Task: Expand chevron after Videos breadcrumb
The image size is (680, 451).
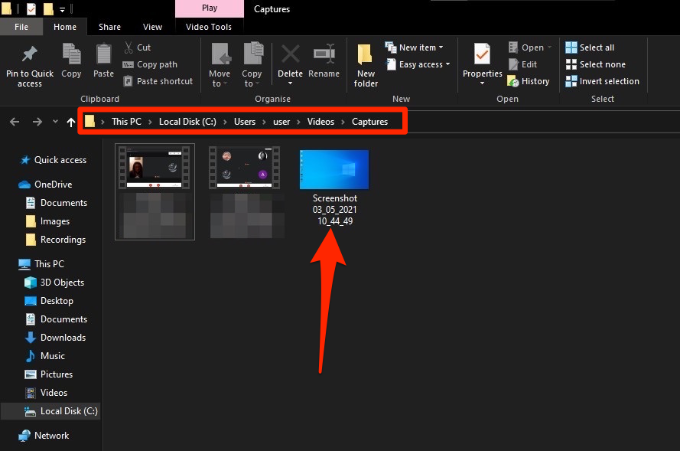Action: point(343,122)
